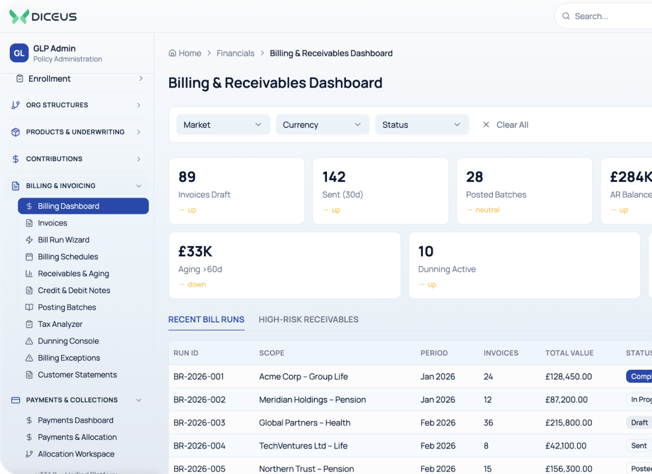The height and width of the screenshot is (474, 652).
Task: Collapse the Payments & Collections chevron
Action: click(x=138, y=400)
